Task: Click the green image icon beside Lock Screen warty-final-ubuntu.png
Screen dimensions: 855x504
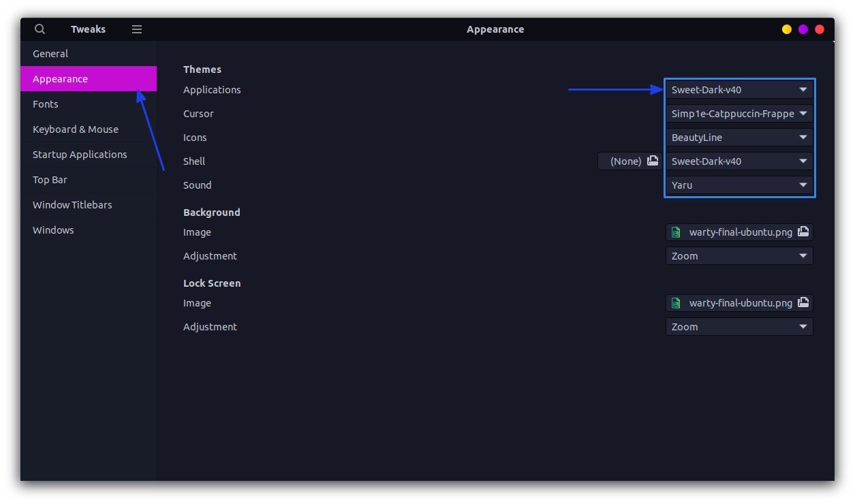Action: 675,302
